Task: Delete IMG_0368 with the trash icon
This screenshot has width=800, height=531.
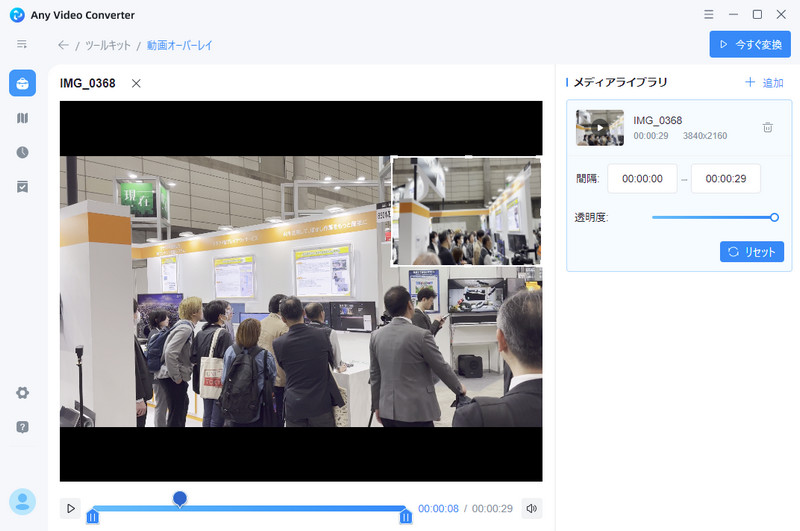Action: (x=767, y=128)
